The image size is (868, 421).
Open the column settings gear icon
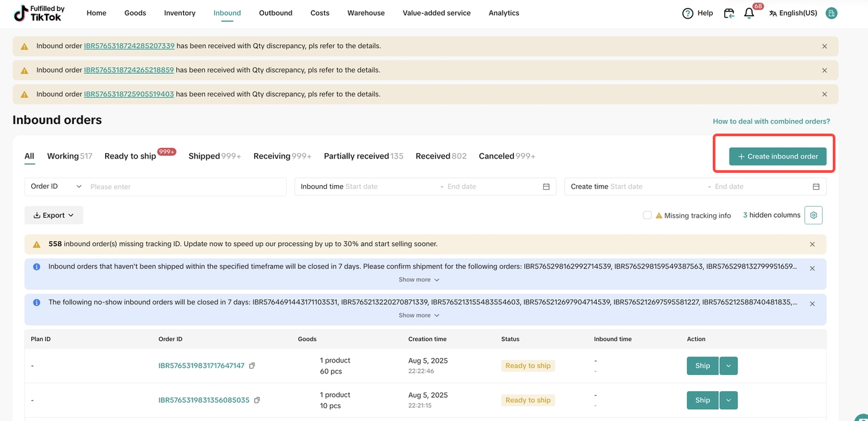[x=814, y=215]
